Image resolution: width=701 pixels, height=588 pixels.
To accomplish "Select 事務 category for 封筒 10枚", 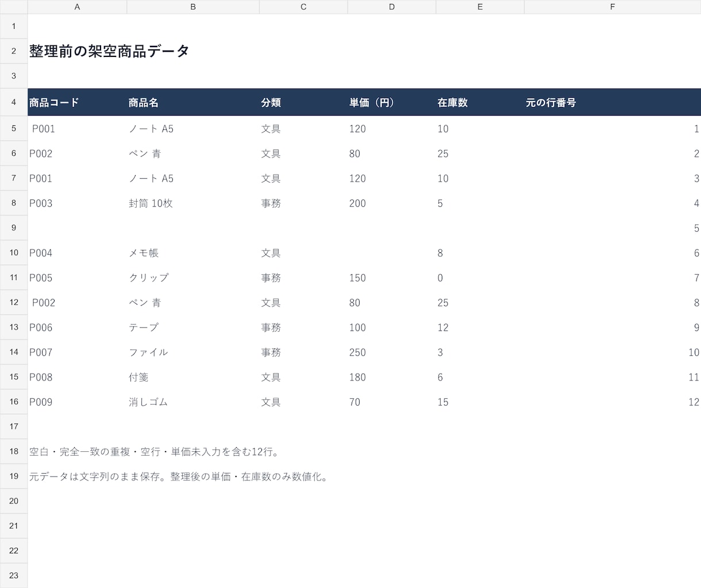I will pyautogui.click(x=303, y=203).
